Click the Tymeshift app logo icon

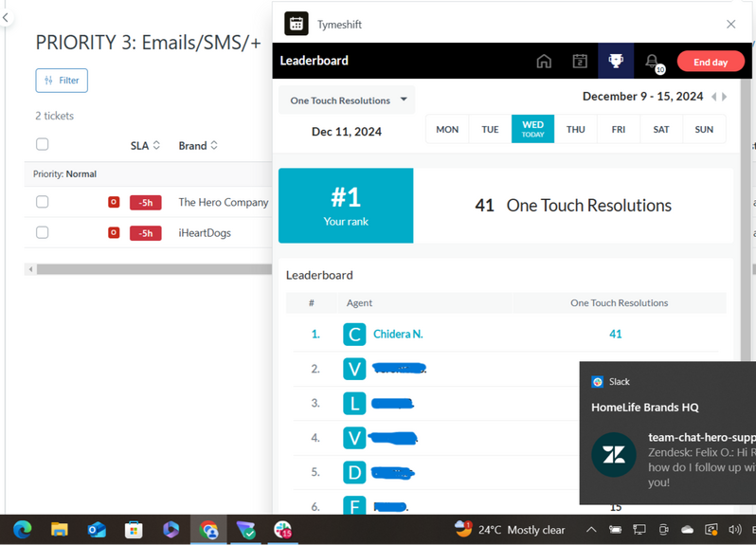pos(296,24)
